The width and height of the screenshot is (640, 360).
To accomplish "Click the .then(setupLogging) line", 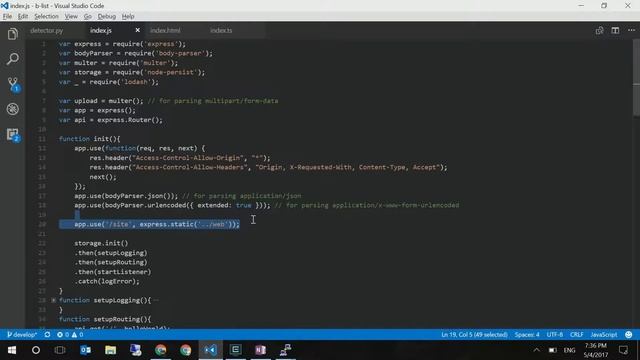I will click(x=111, y=253).
